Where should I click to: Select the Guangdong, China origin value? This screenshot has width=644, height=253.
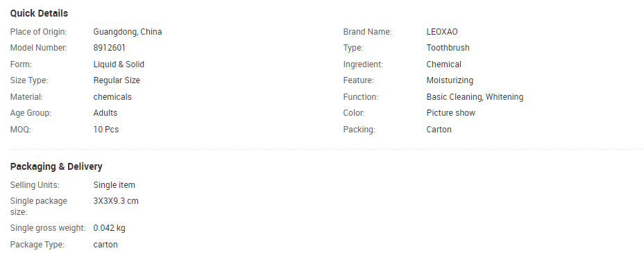pos(127,32)
